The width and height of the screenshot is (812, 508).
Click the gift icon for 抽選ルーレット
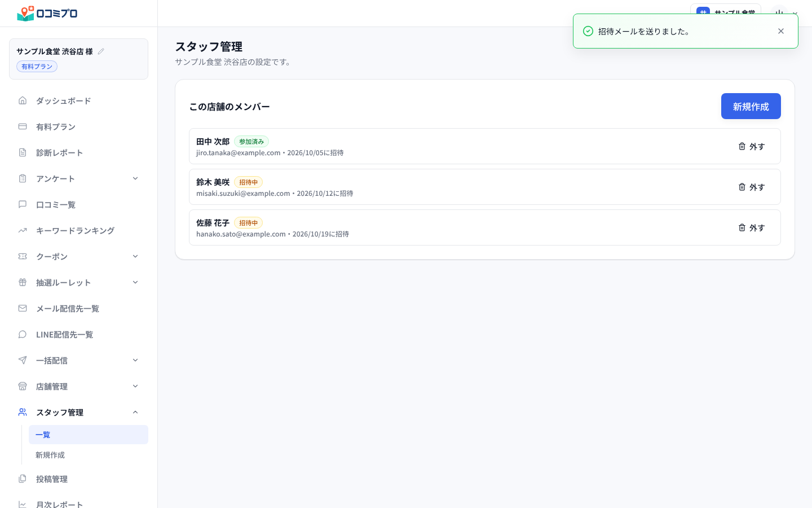pos(23,282)
